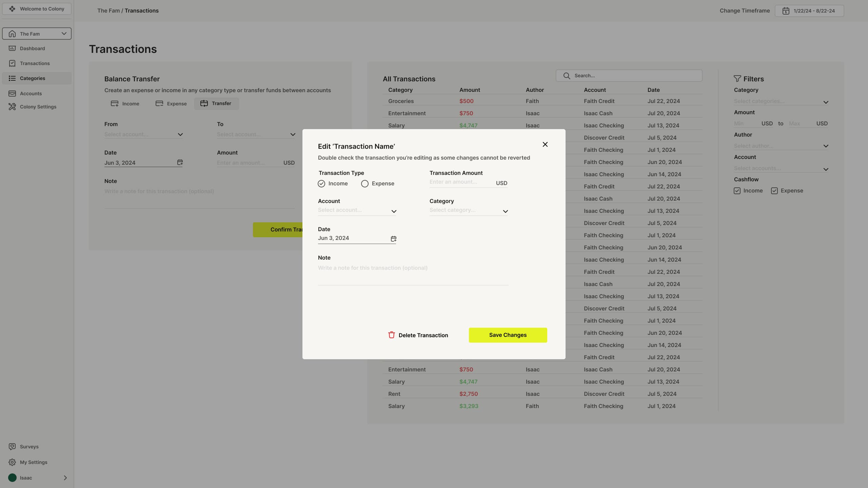This screenshot has width=868, height=488.
Task: Click the trash icon for Delete Transaction
Action: coord(391,335)
